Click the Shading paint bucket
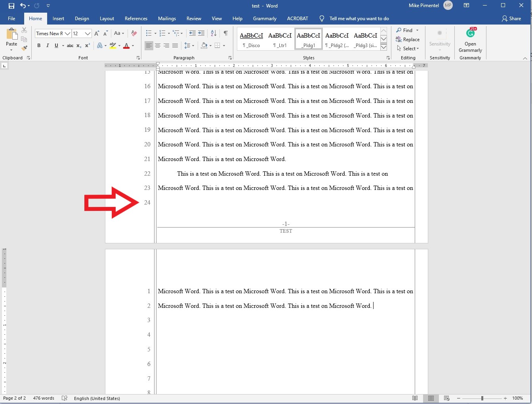Screen dimensions: 532x404 [x=204, y=46]
